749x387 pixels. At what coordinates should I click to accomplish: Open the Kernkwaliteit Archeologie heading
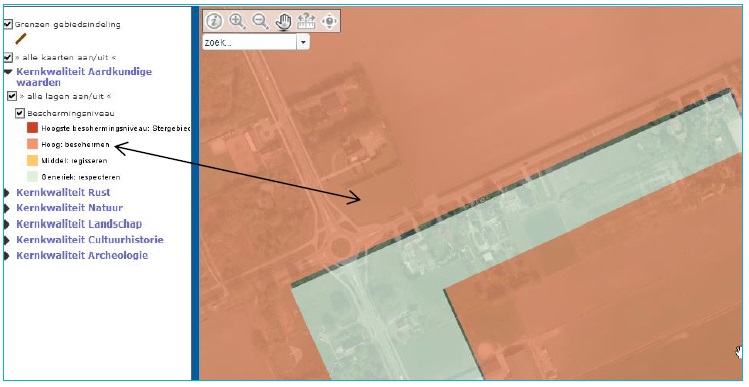pyautogui.click(x=82, y=255)
